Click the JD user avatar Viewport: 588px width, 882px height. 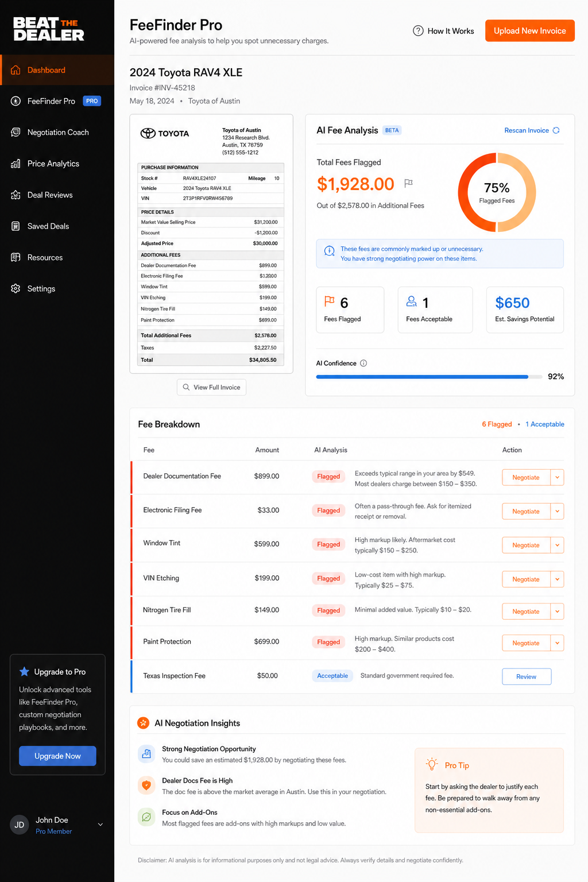click(x=20, y=825)
